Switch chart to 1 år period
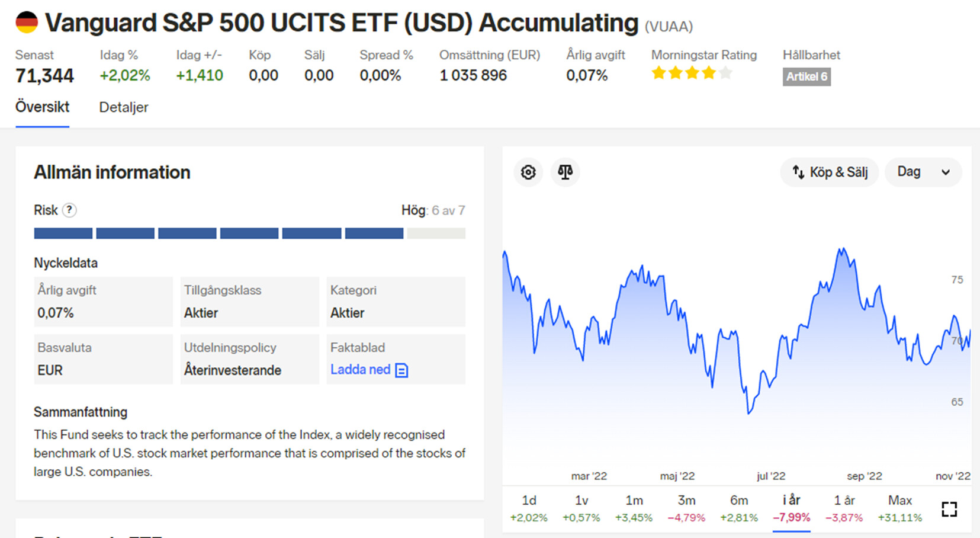The width and height of the screenshot is (980, 538). [x=844, y=508]
